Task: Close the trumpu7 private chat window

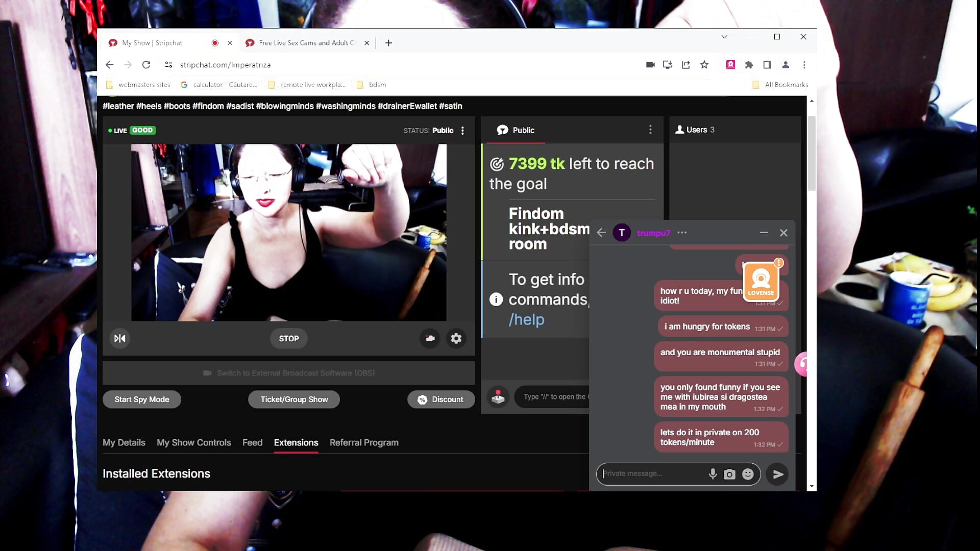Action: [x=783, y=233]
